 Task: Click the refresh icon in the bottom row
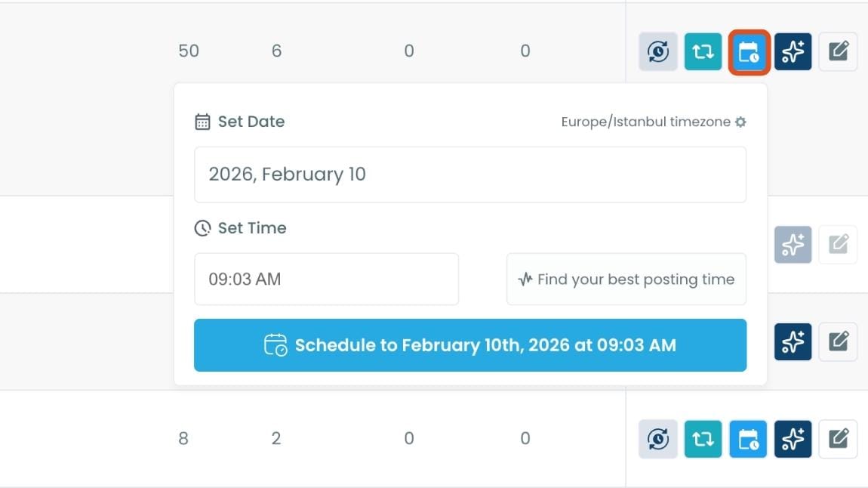click(x=657, y=439)
